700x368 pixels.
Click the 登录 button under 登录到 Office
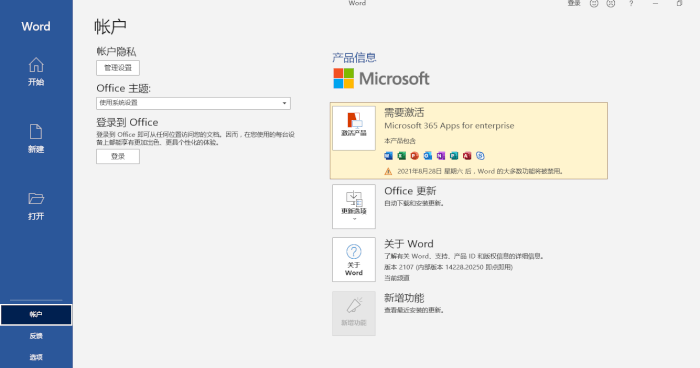pos(118,156)
